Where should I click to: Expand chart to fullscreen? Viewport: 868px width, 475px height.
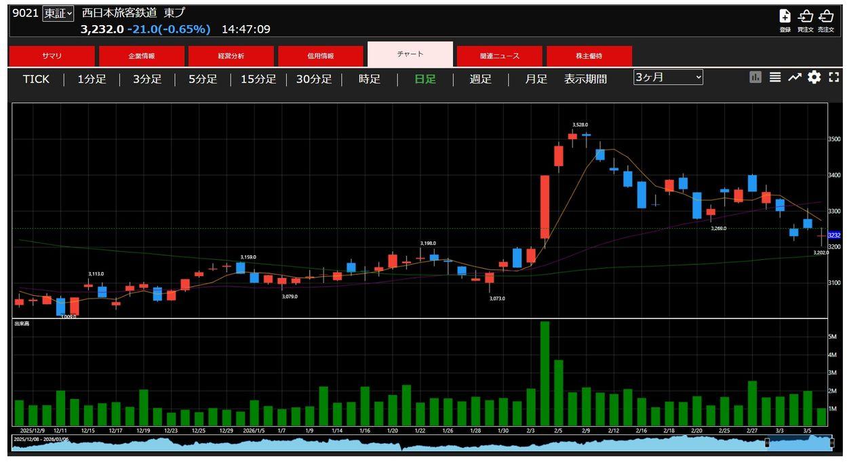tap(834, 77)
